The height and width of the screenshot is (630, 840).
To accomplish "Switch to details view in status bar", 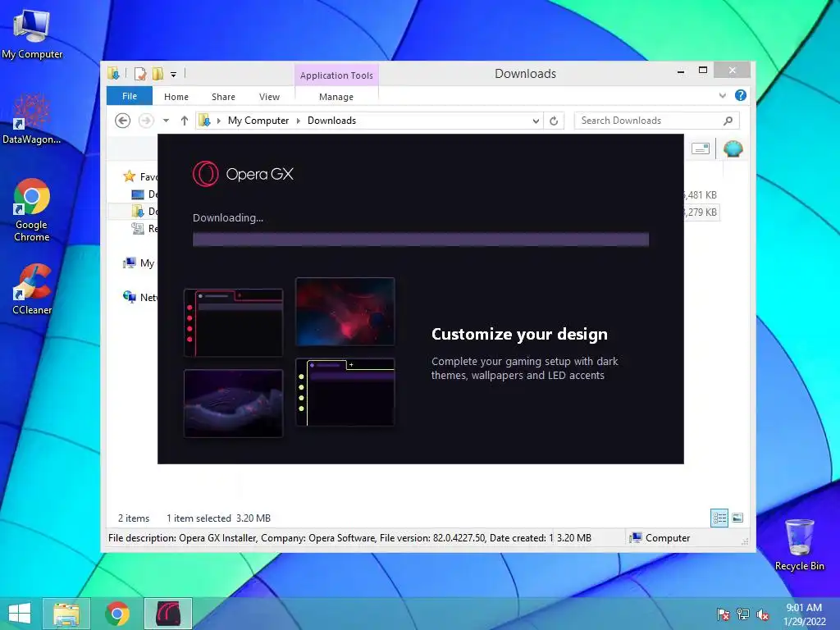I will pos(719,518).
